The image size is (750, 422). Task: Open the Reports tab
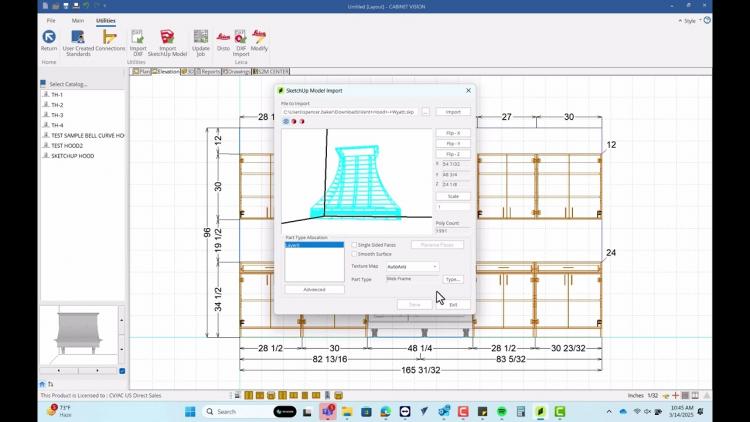(x=208, y=71)
